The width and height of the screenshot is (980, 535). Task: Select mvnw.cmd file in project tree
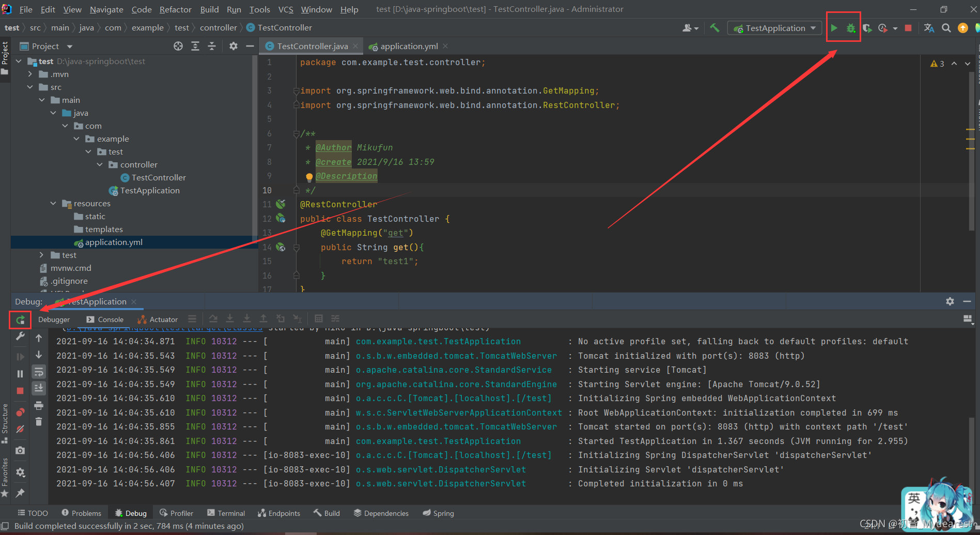click(x=71, y=268)
